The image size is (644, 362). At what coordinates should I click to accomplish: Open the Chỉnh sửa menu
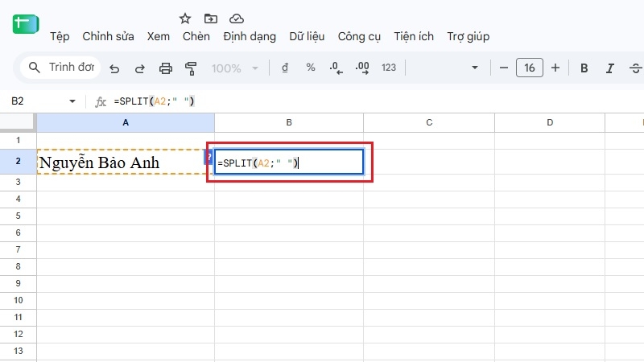tap(108, 36)
